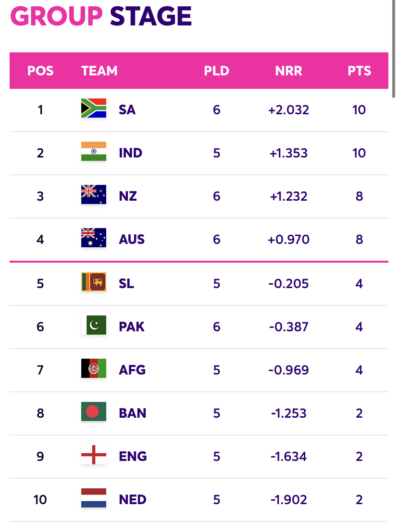398x532 pixels.
Task: Click the England flag icon
Action: coord(94,455)
